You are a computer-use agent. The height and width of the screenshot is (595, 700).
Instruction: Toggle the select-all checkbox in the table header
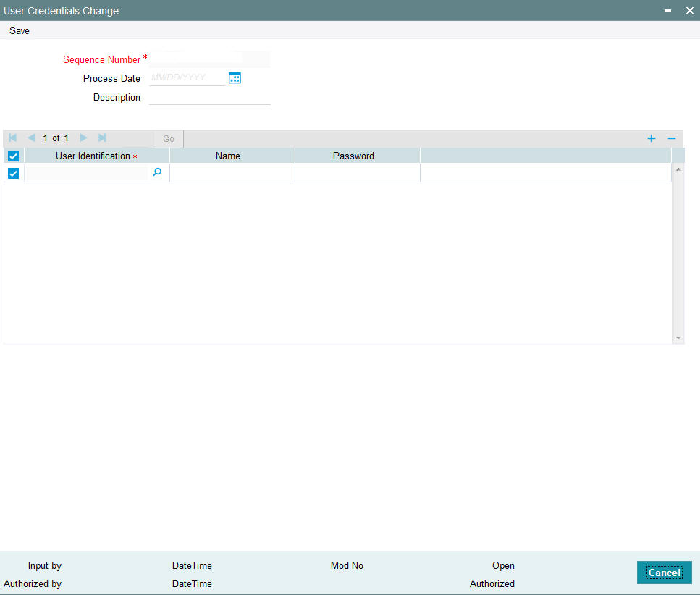pos(14,156)
